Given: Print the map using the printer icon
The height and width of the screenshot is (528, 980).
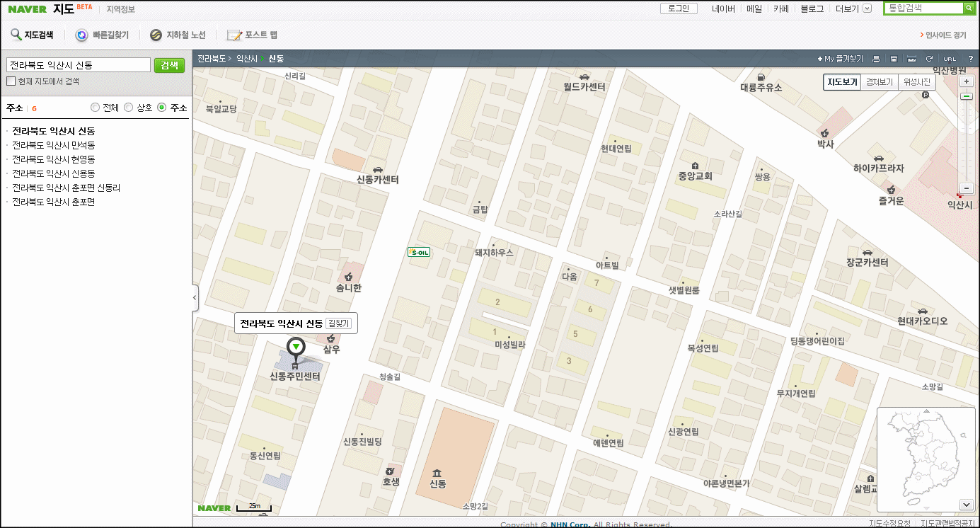Looking at the screenshot, I should [x=876, y=59].
